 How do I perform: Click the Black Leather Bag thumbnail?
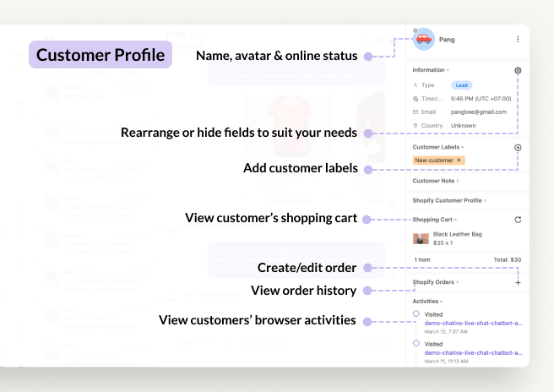(x=421, y=238)
